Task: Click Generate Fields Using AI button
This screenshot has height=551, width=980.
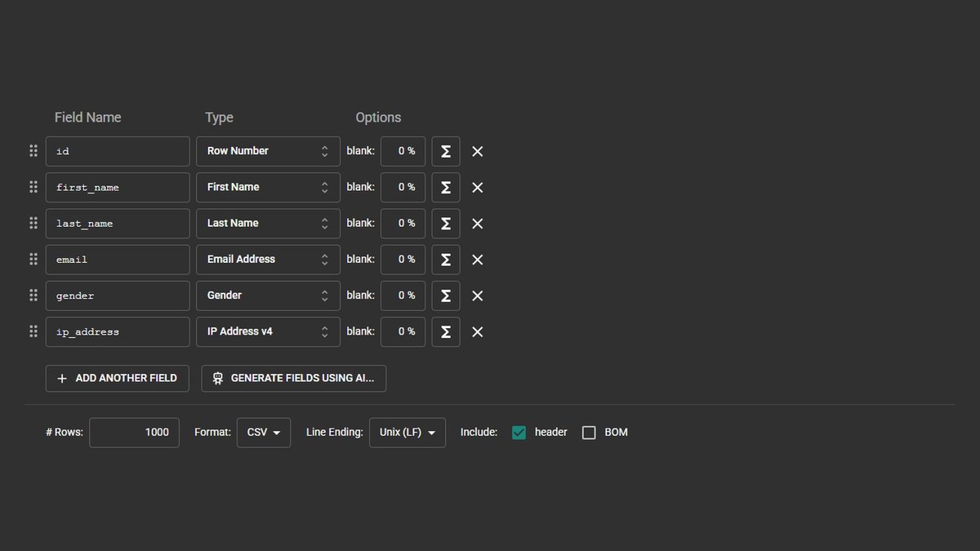Action: pos(294,378)
